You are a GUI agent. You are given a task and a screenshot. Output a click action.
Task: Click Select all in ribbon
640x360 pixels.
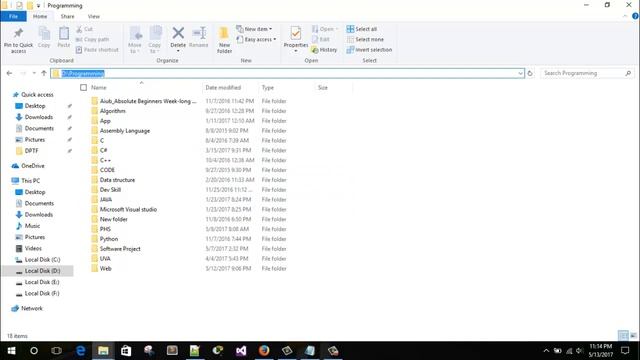362,29
